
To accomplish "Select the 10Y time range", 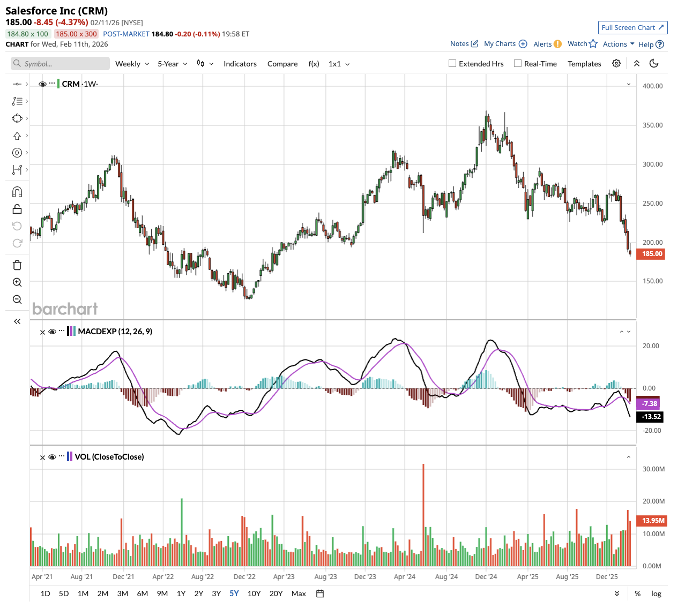I will pyautogui.click(x=254, y=594).
